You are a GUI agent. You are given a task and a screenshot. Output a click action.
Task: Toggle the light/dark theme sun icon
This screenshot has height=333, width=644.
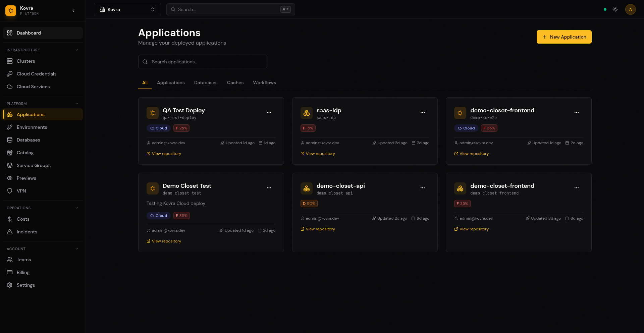(x=615, y=9)
